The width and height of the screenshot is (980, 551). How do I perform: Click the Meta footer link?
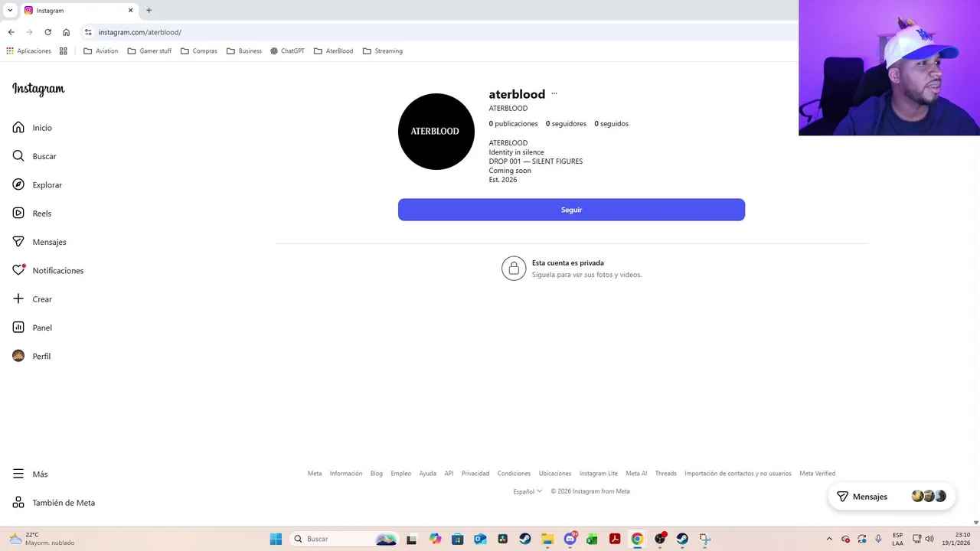coord(315,474)
